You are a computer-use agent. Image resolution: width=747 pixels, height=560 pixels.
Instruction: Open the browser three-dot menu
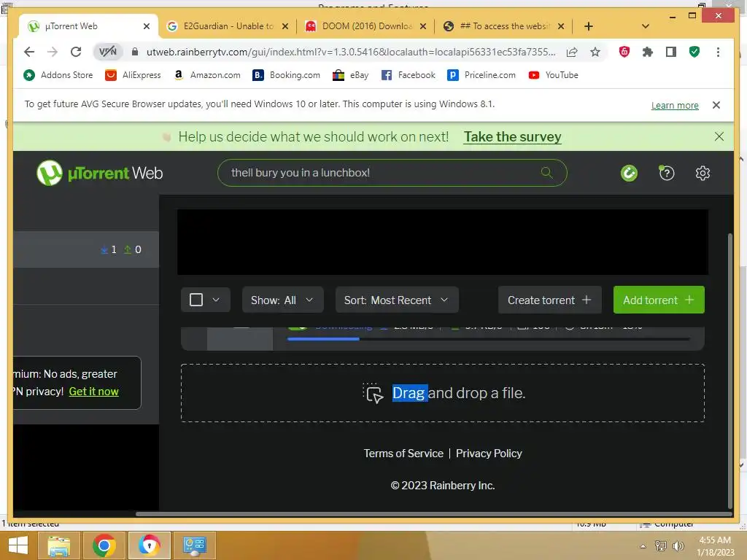coord(718,52)
